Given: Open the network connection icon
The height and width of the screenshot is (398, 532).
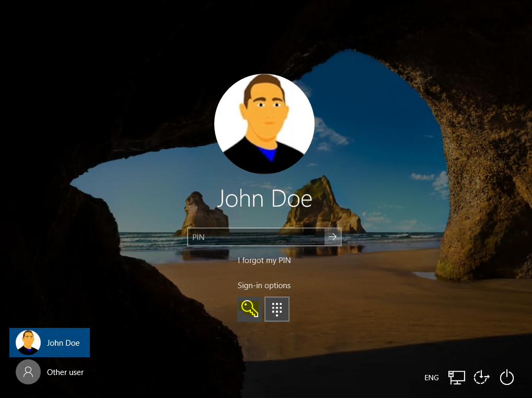Looking at the screenshot, I should (x=456, y=377).
